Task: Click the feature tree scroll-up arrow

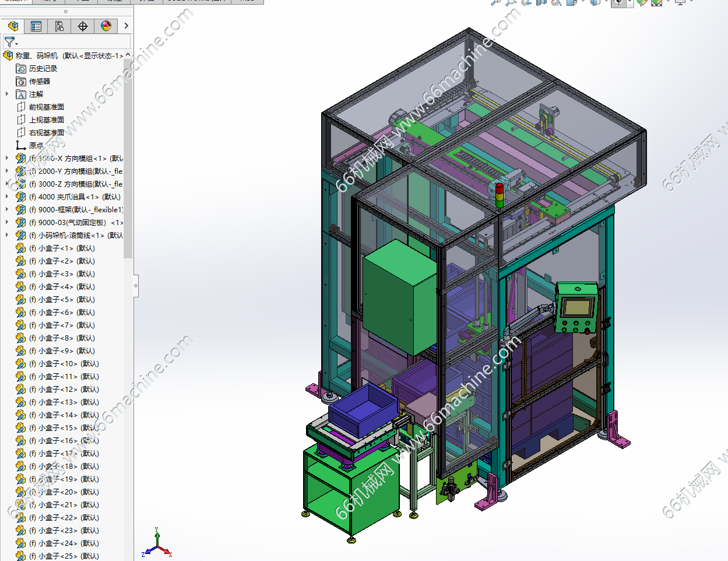Action: tap(128, 55)
